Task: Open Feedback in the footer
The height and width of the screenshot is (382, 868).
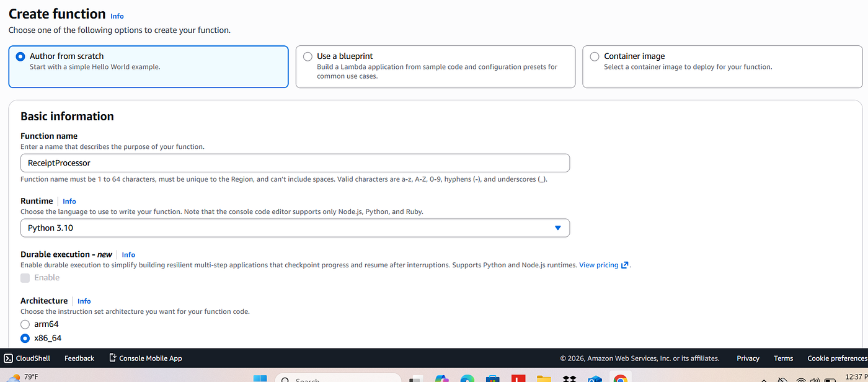Action: 79,358
